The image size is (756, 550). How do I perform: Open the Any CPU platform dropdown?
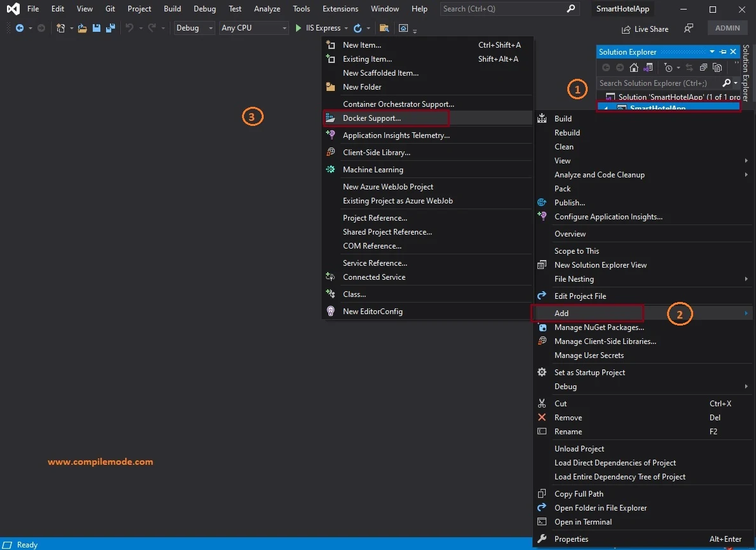(253, 28)
